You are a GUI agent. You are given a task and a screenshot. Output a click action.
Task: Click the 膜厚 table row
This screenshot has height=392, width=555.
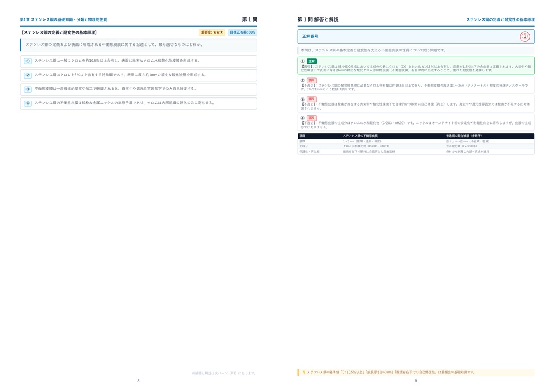click(416, 141)
